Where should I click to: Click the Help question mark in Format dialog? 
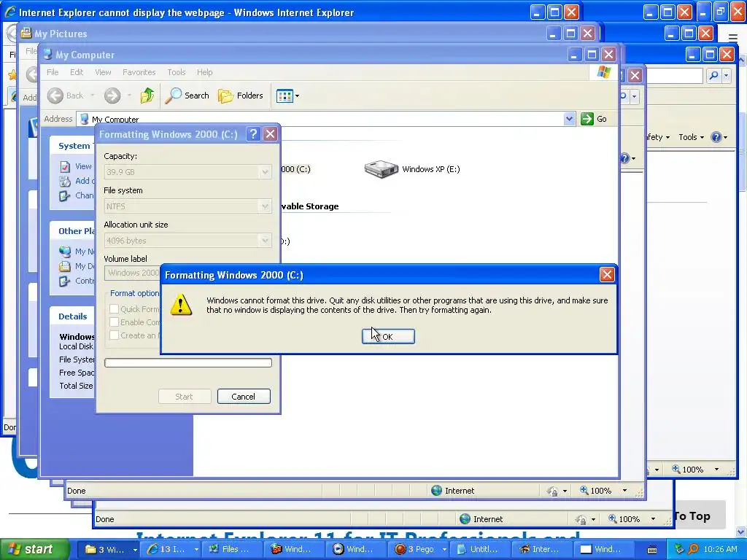pyautogui.click(x=253, y=134)
